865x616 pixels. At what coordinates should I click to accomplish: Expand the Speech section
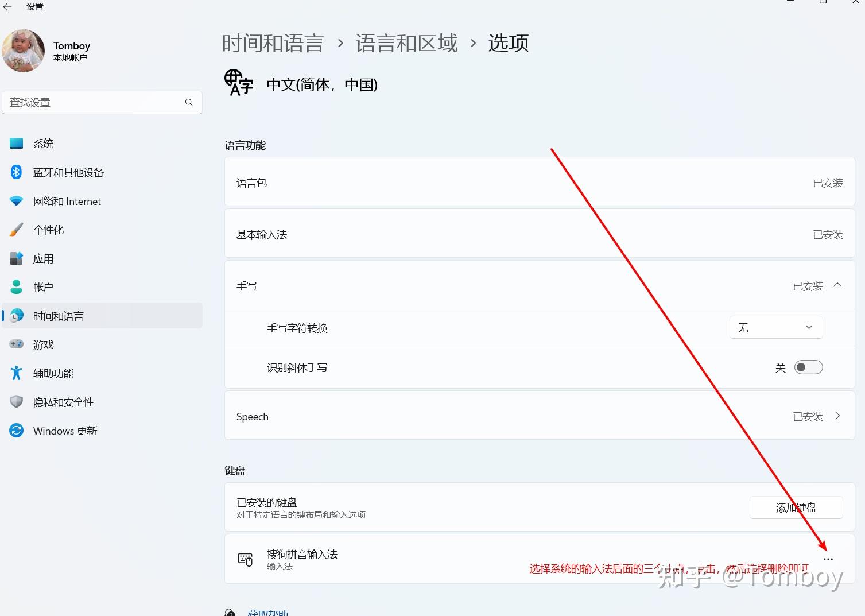point(837,416)
